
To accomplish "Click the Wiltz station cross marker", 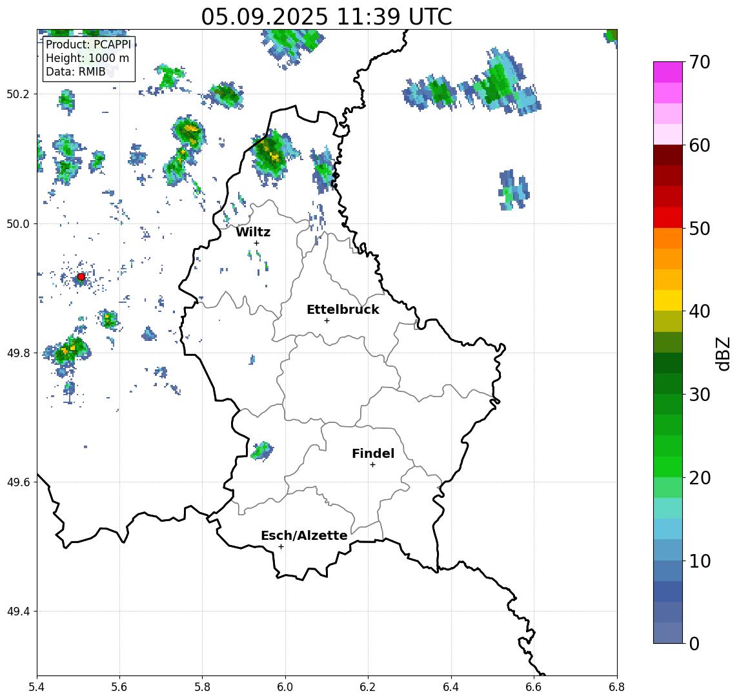I will point(256,243).
